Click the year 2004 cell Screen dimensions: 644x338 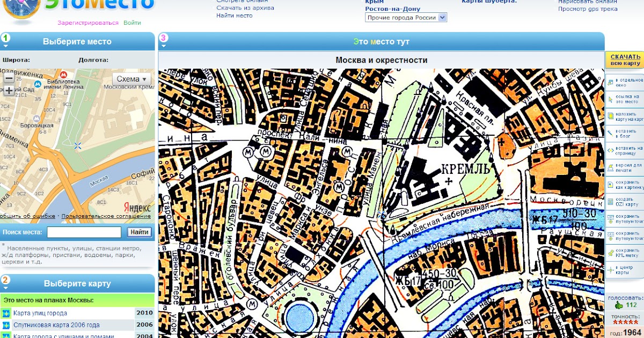[x=144, y=336]
